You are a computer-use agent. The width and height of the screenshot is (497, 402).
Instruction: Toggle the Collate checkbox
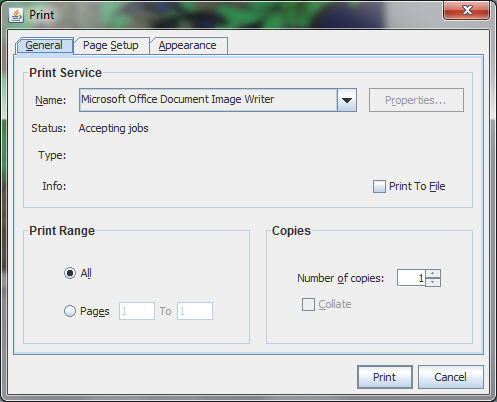(x=308, y=304)
